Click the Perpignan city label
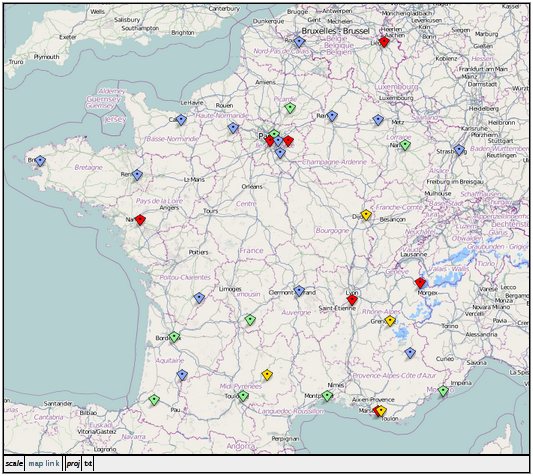The width and height of the screenshot is (533, 476). pyautogui.click(x=286, y=439)
